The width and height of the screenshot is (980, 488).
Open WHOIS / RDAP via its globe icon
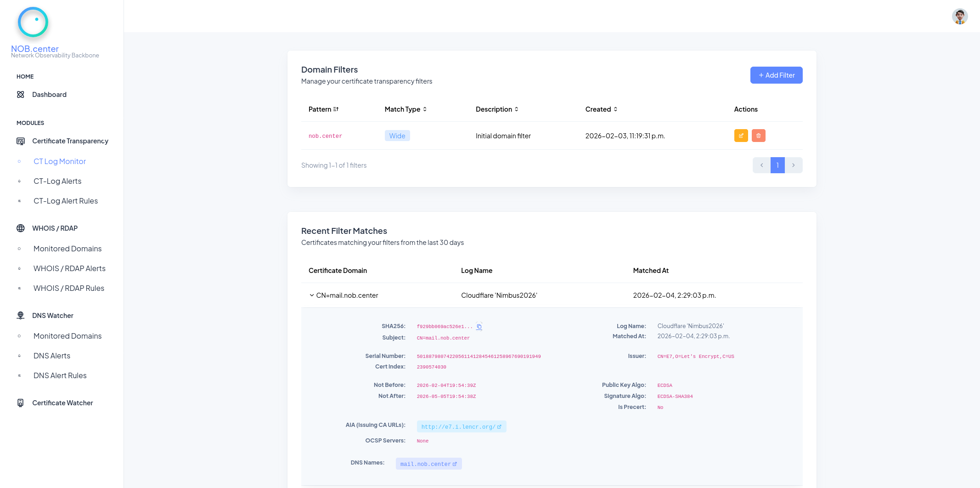coord(20,228)
